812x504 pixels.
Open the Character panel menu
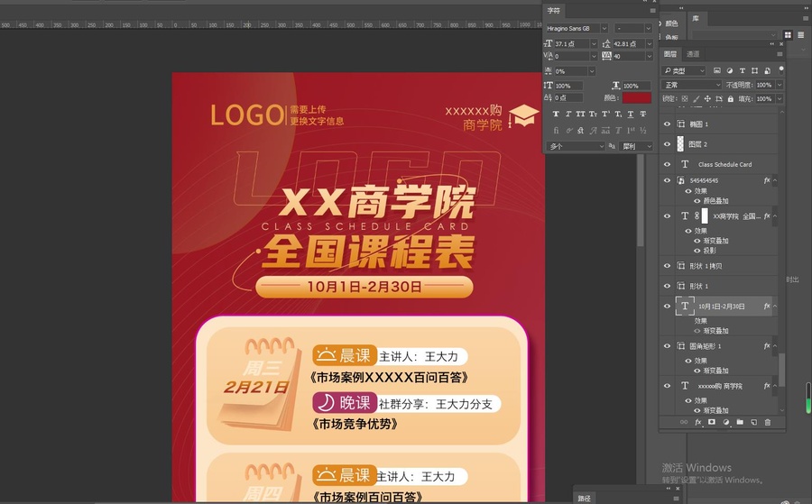(652, 10)
